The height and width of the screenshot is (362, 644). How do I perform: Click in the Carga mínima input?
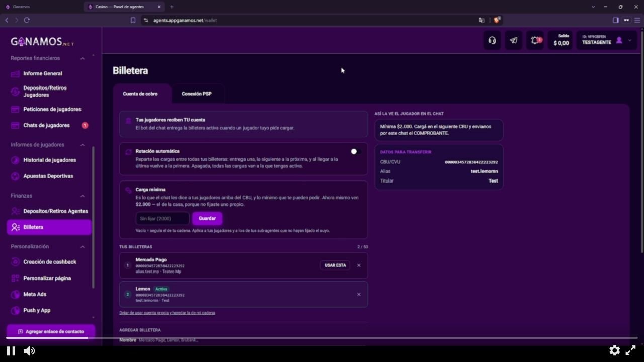pos(163,218)
